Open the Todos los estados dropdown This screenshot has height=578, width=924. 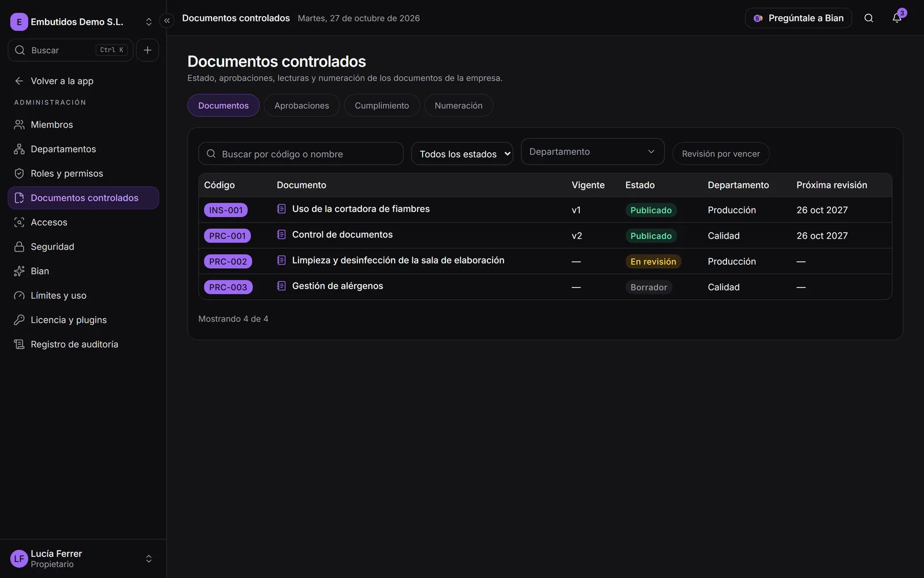(462, 154)
